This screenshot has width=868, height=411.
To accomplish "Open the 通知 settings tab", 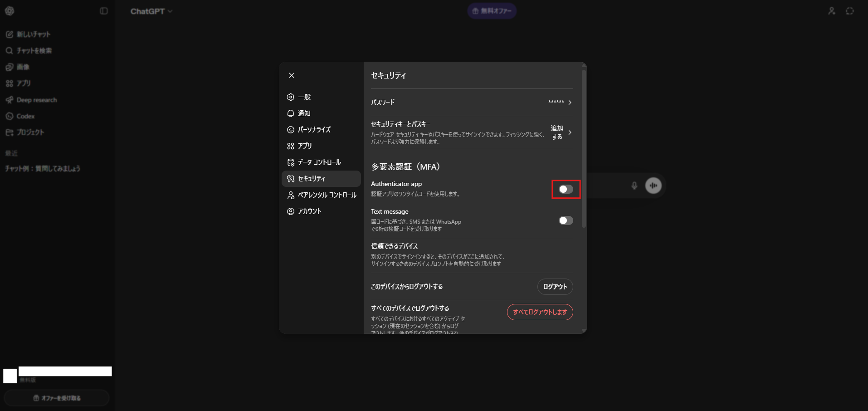I will (304, 113).
